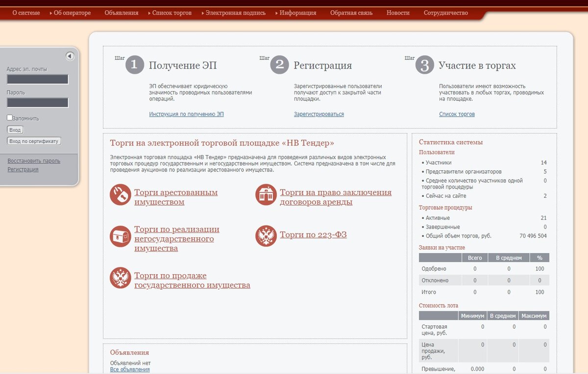Click the Цена продажи, руб. row label

click(433, 351)
